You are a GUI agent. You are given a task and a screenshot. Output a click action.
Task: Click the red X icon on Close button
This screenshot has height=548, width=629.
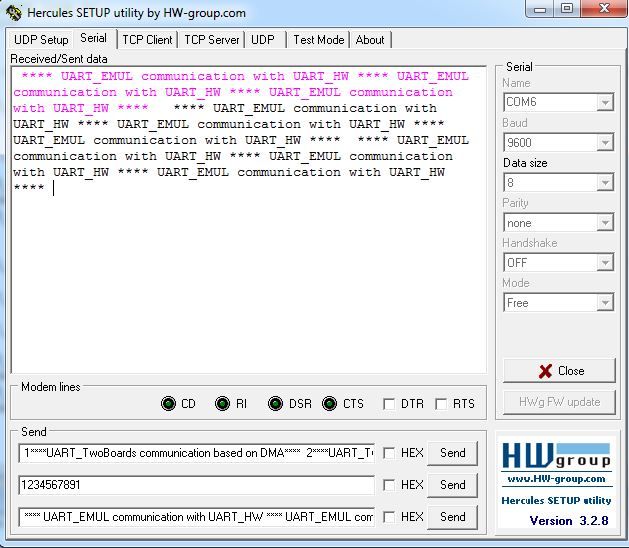tap(545, 371)
